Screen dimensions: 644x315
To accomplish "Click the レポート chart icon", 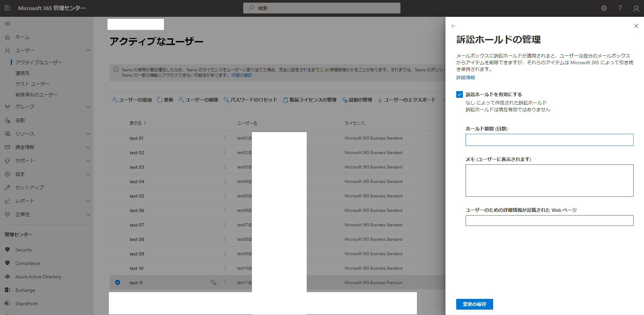I will (x=7, y=201).
